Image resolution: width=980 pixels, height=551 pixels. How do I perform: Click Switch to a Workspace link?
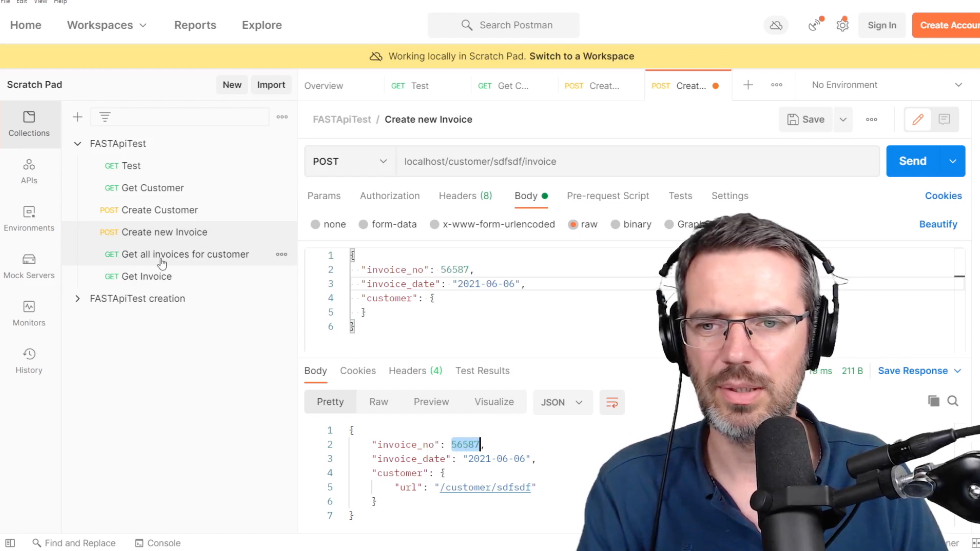[582, 56]
